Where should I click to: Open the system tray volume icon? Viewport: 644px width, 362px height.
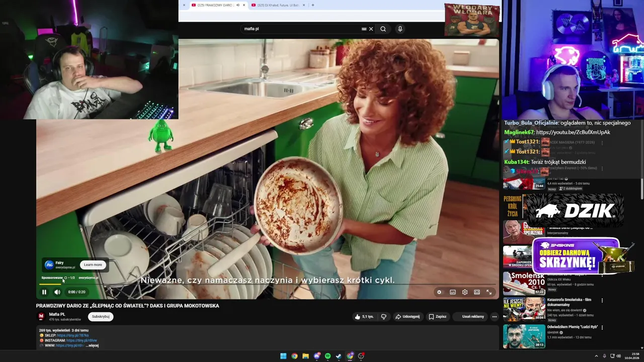click(x=618, y=356)
